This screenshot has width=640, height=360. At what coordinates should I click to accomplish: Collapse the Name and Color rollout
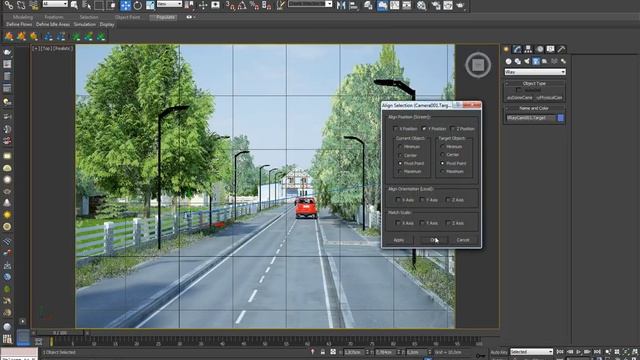coord(534,108)
